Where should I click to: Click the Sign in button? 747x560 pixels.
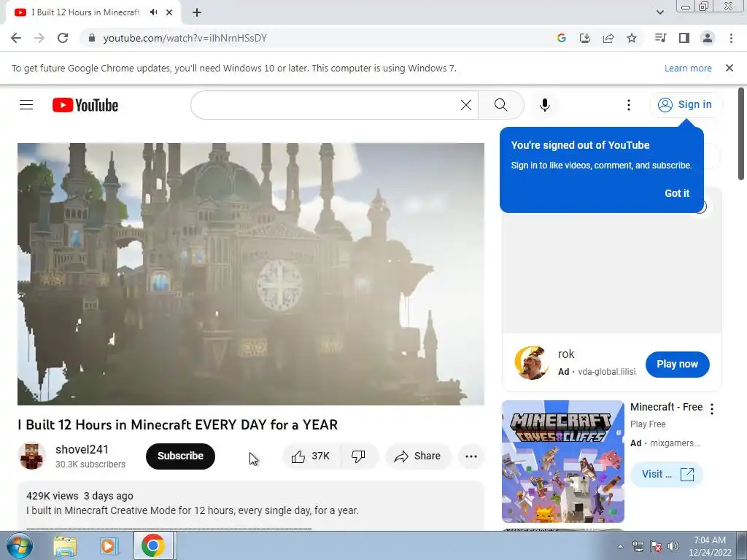(x=684, y=105)
